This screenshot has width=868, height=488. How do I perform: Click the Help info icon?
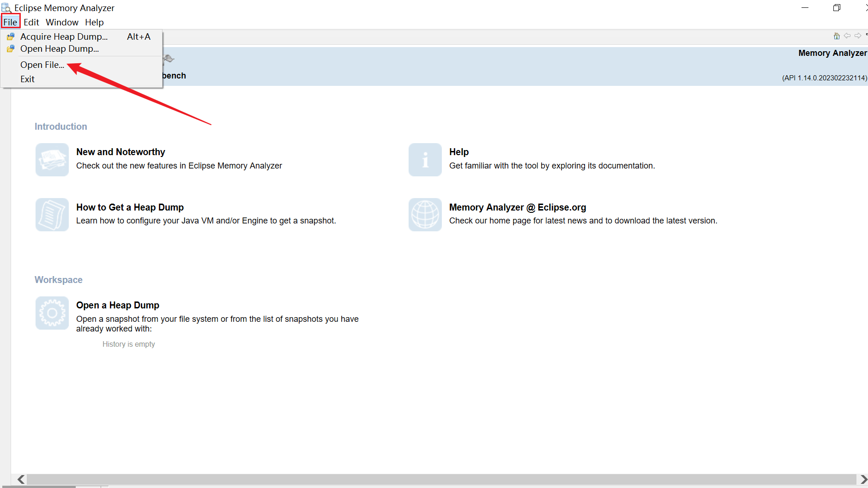(x=425, y=160)
